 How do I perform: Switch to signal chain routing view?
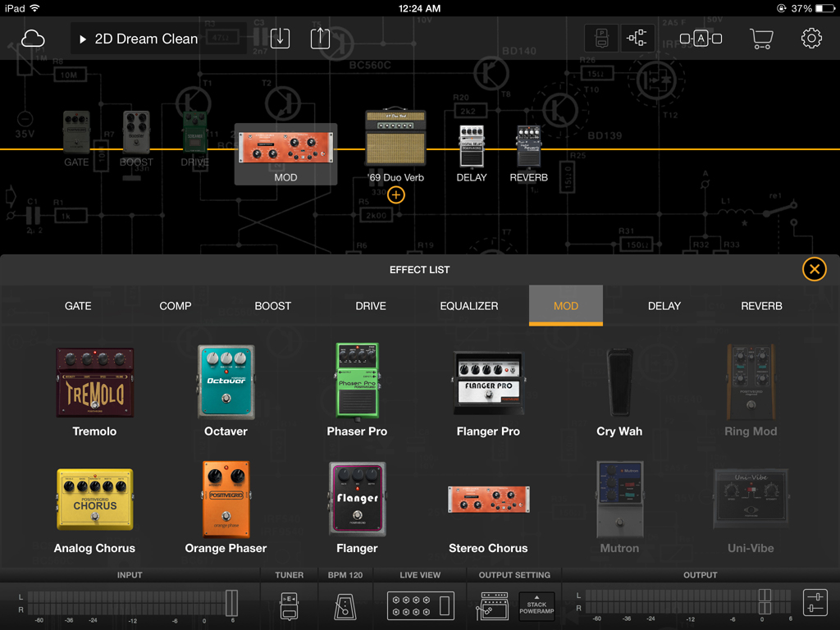click(x=637, y=39)
